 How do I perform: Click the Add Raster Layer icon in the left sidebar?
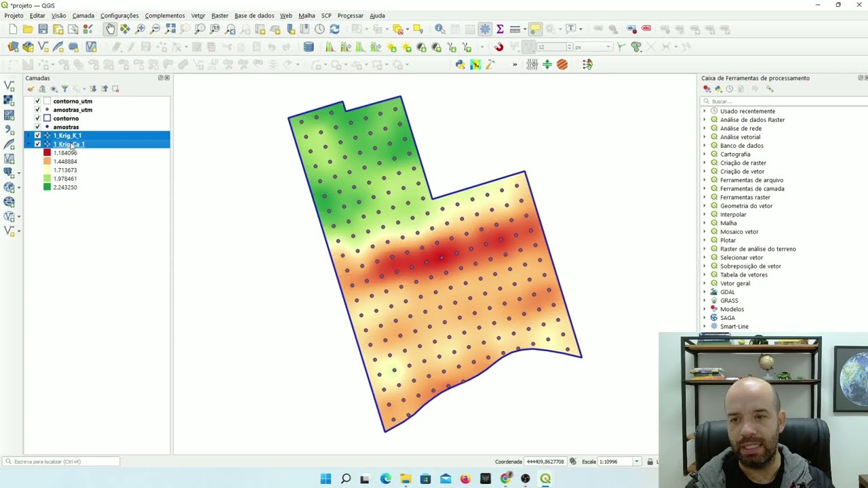click(9, 100)
